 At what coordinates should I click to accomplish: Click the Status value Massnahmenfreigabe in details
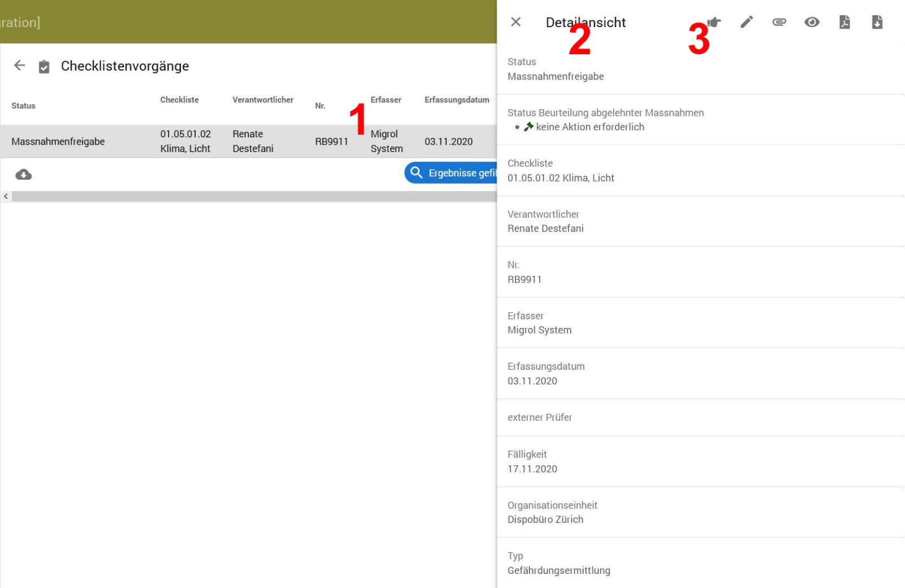coord(555,76)
